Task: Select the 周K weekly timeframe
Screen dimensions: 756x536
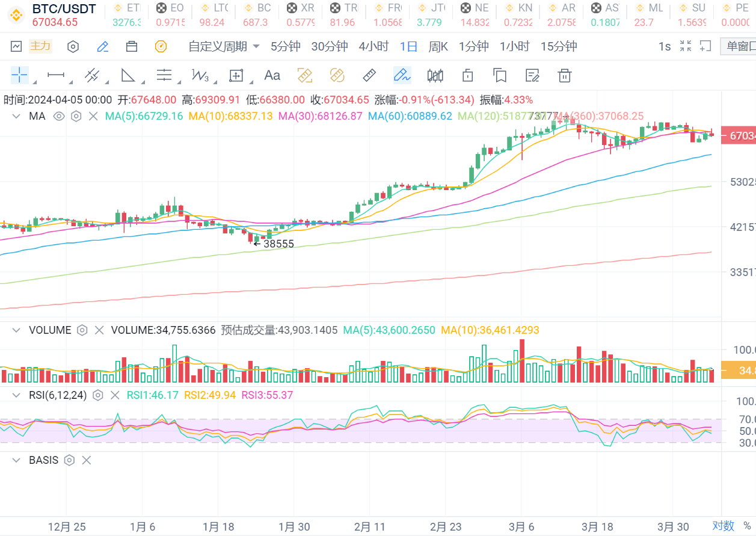Action: coord(438,46)
